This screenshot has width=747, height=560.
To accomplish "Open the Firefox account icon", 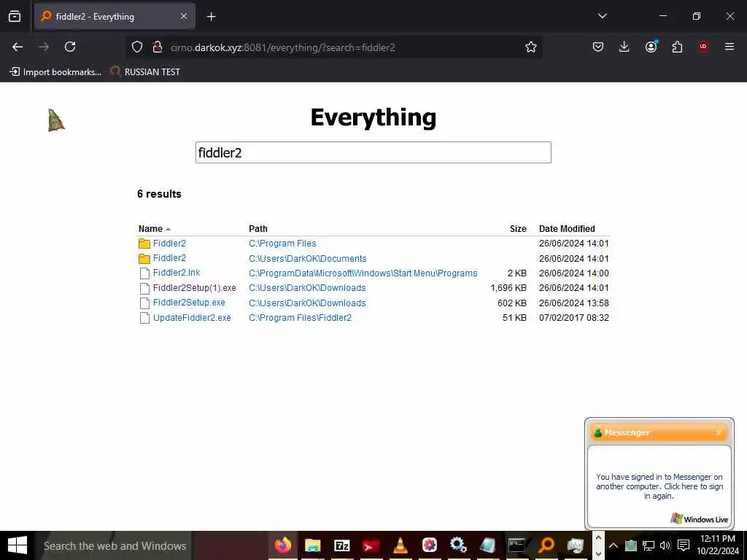I will [x=651, y=47].
